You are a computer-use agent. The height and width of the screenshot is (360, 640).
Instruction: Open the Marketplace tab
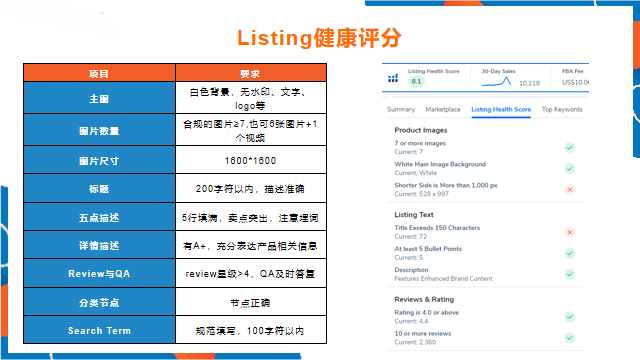(x=443, y=109)
